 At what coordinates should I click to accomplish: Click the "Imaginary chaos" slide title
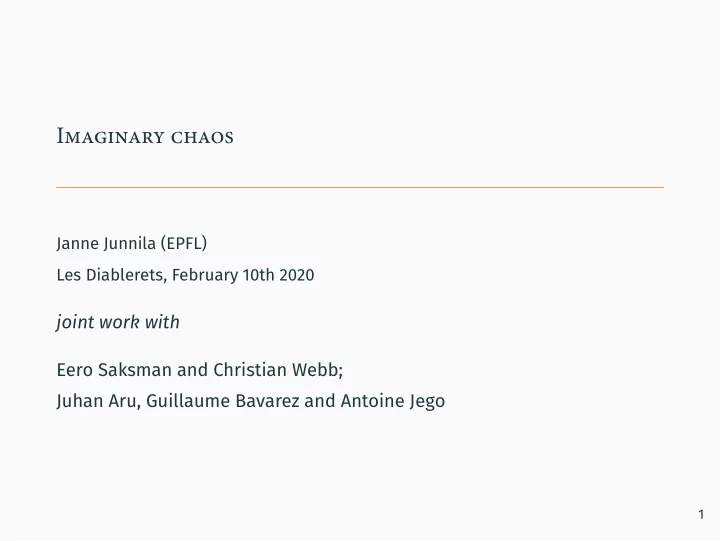click(x=145, y=136)
